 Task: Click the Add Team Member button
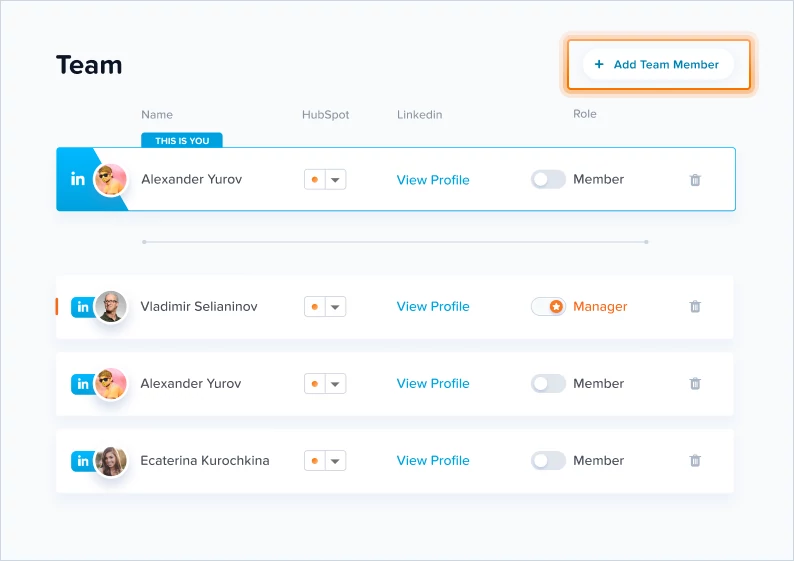[658, 64]
